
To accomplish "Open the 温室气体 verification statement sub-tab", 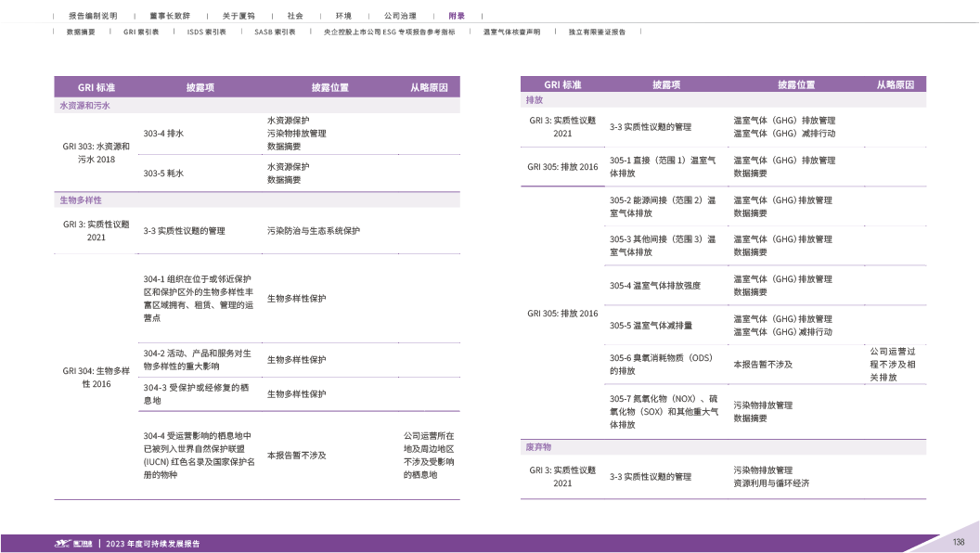I will 511,32.
